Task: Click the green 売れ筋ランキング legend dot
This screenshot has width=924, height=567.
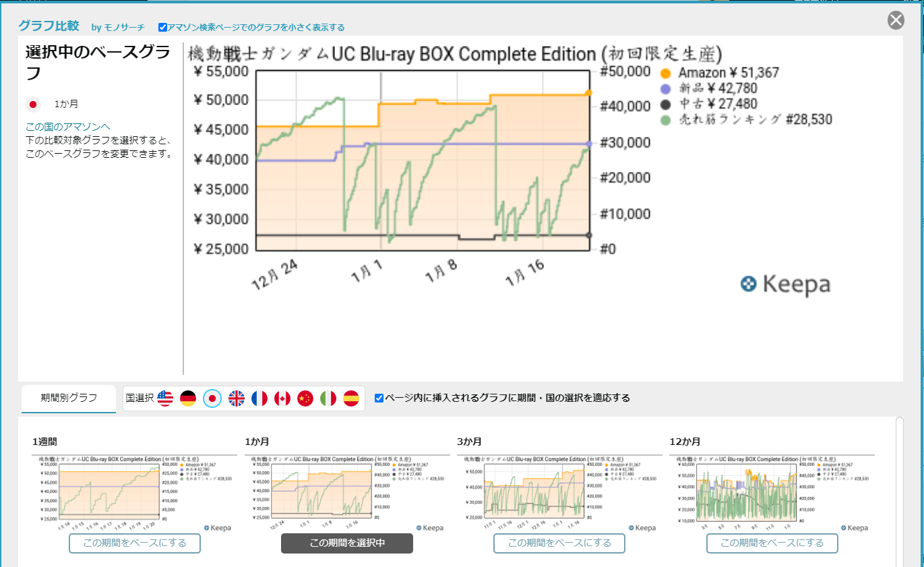Action: pyautogui.click(x=666, y=120)
